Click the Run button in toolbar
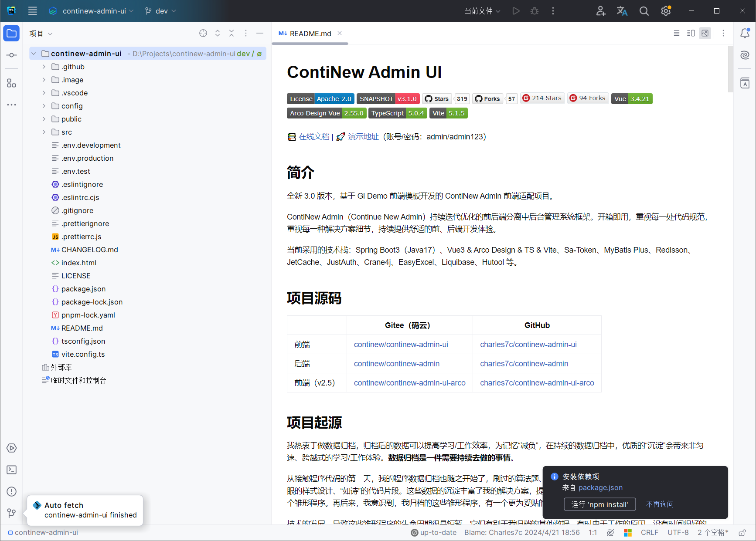The height and width of the screenshot is (541, 756). pyautogui.click(x=516, y=11)
